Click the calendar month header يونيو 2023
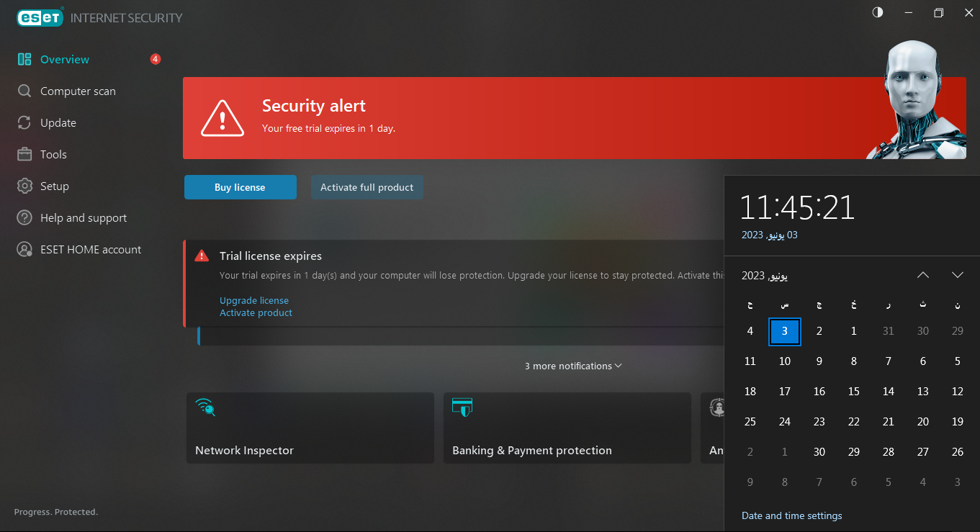The height and width of the screenshot is (532, 980). pos(765,276)
